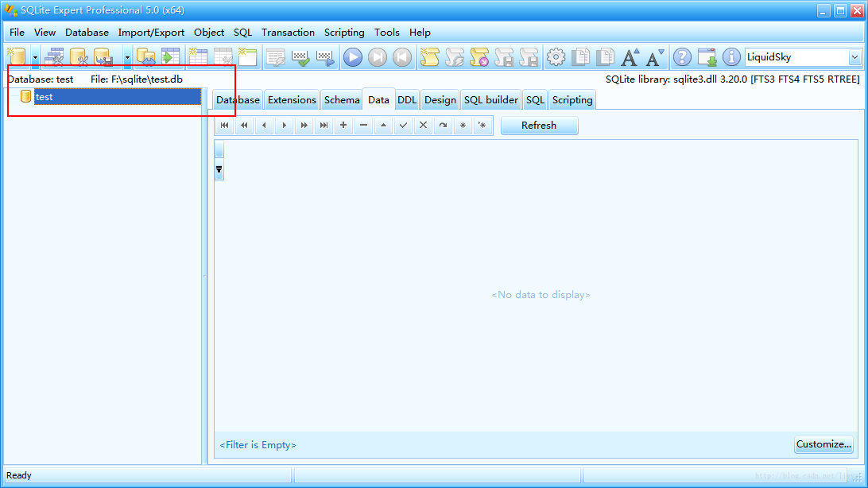Click the first greyed copy pages icon

(x=581, y=57)
